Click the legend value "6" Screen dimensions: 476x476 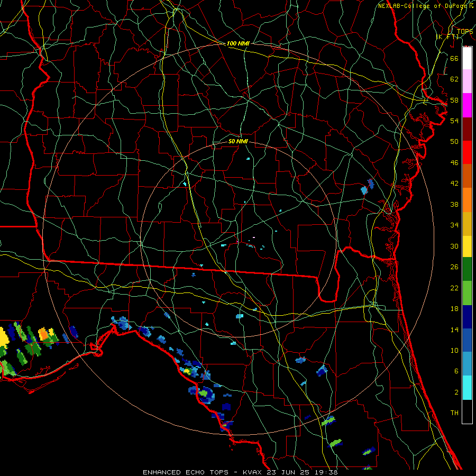pos(456,371)
